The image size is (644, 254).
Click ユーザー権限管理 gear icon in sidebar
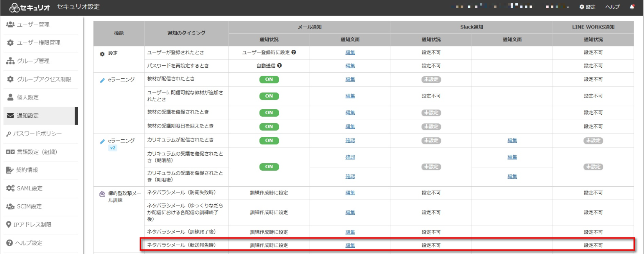(x=10, y=43)
